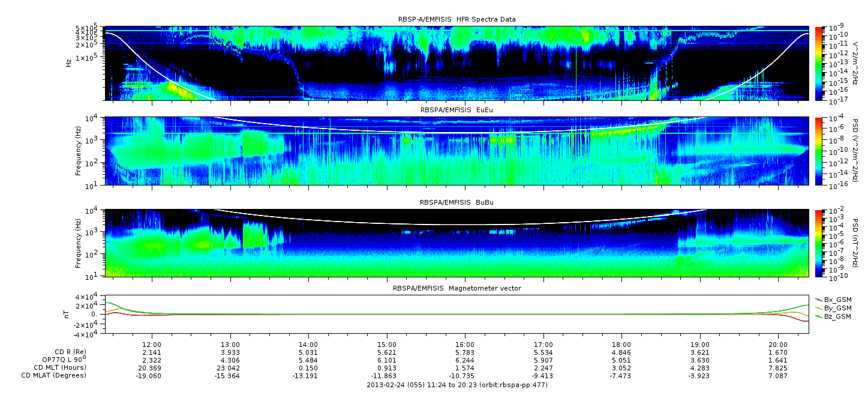Screen dimensions: 868x395
Task: Select the RBSPA/EMFISIS EuEu panel title
Action: pyautogui.click(x=456, y=110)
